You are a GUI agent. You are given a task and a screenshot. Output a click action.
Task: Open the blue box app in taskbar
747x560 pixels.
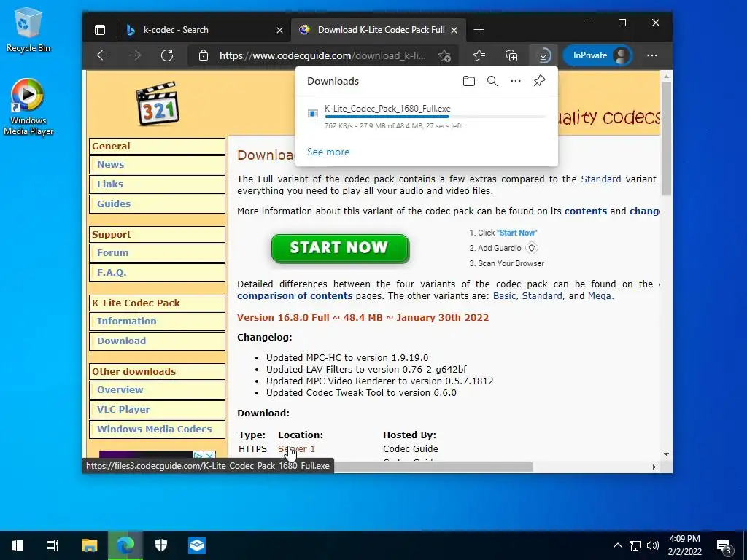197,545
